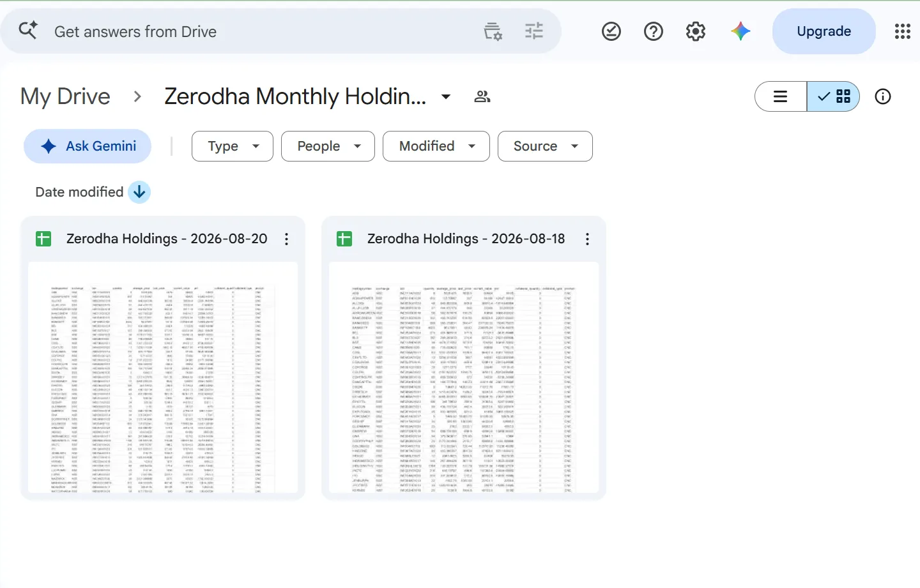
Task: Open more actions for Zerodha Holdings - 2026-08-18
Action: click(x=587, y=239)
